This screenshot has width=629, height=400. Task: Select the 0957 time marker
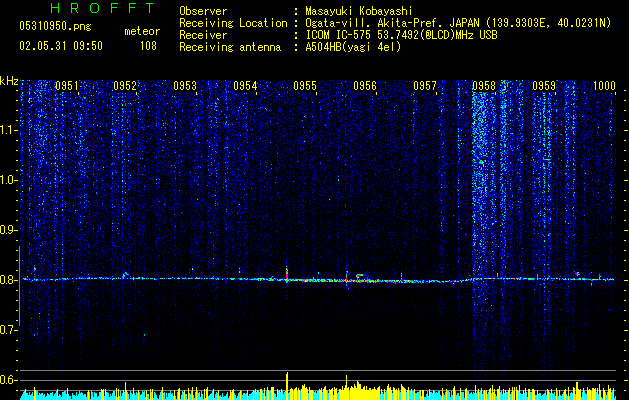point(425,85)
